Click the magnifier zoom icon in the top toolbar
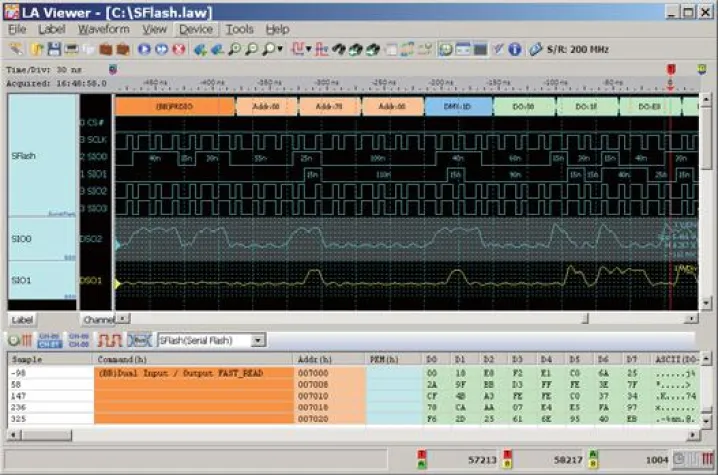This screenshot has width=718, height=475. pyautogui.click(x=238, y=48)
